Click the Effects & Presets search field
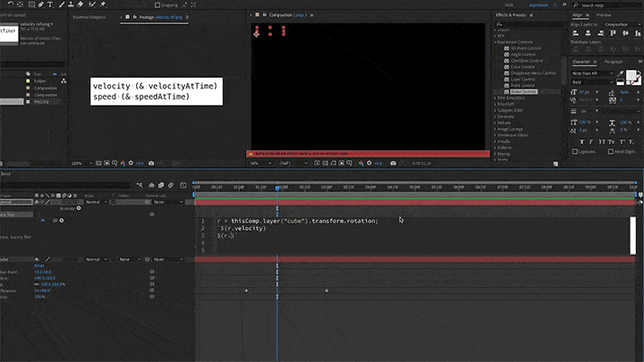The width and height of the screenshot is (644, 362). (530, 25)
